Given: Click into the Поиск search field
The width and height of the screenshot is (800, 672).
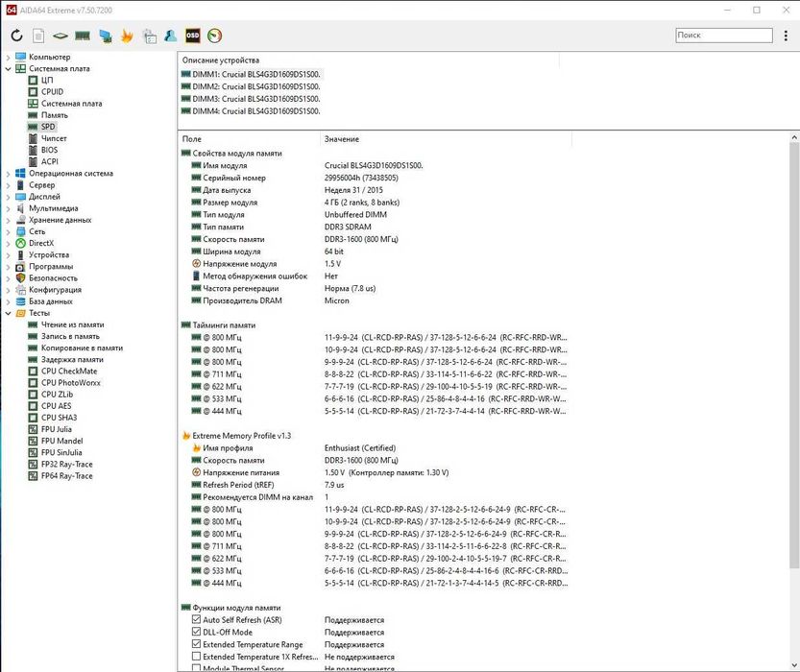Looking at the screenshot, I should (723, 36).
